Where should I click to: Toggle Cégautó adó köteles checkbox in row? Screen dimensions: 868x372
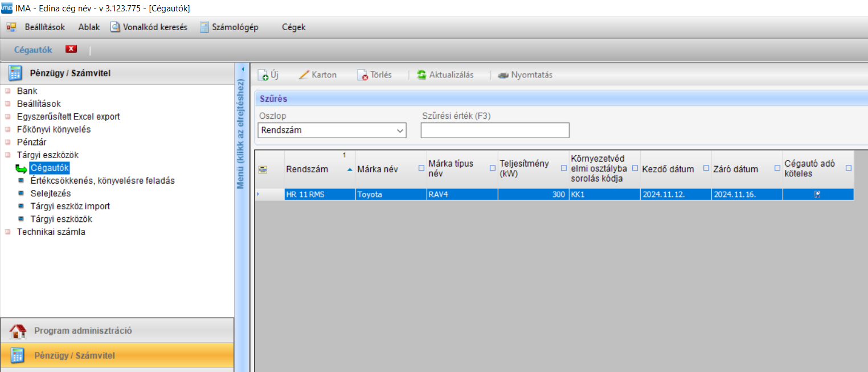tap(817, 195)
